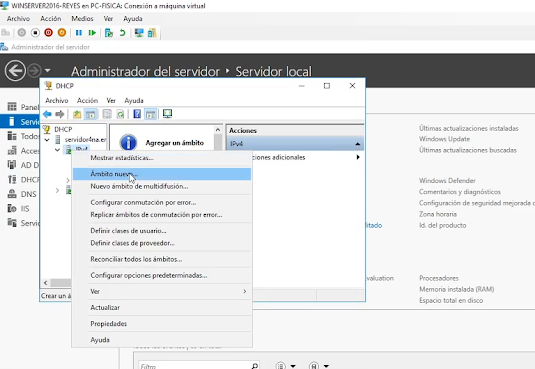Screen dimensions: 535x369
Task: Save the VM state with the orange icon
Action: pos(62,32)
